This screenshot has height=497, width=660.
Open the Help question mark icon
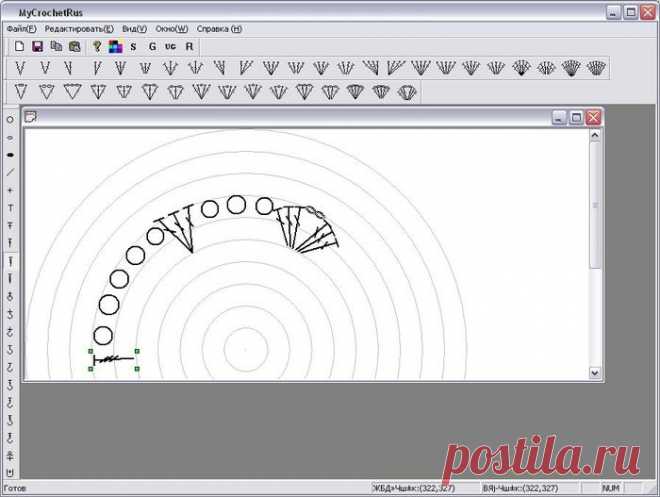[97, 46]
